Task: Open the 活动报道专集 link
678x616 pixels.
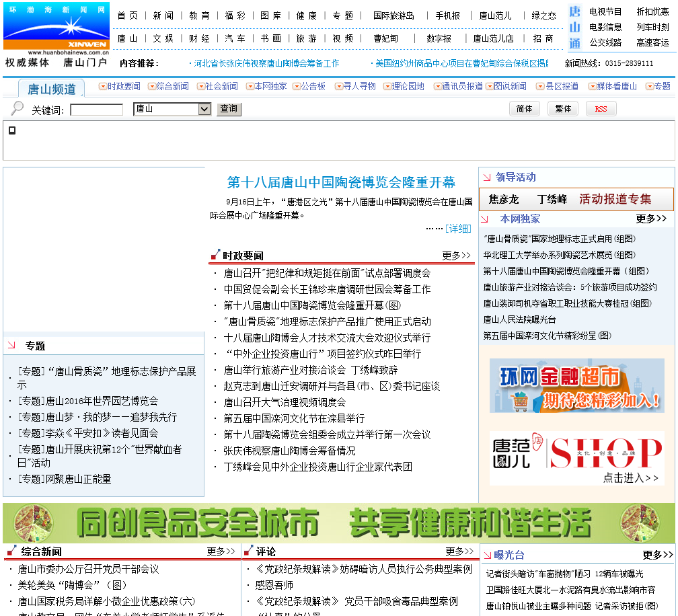Action: 615,199
